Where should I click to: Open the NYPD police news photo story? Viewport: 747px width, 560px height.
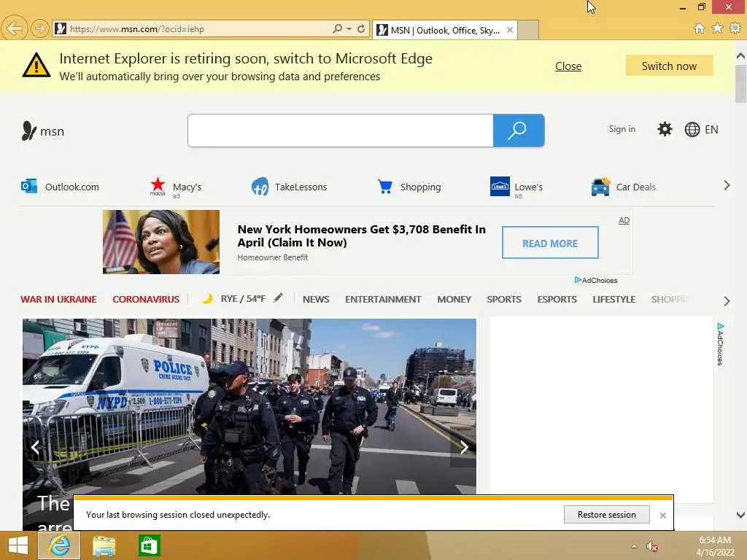(x=249, y=406)
